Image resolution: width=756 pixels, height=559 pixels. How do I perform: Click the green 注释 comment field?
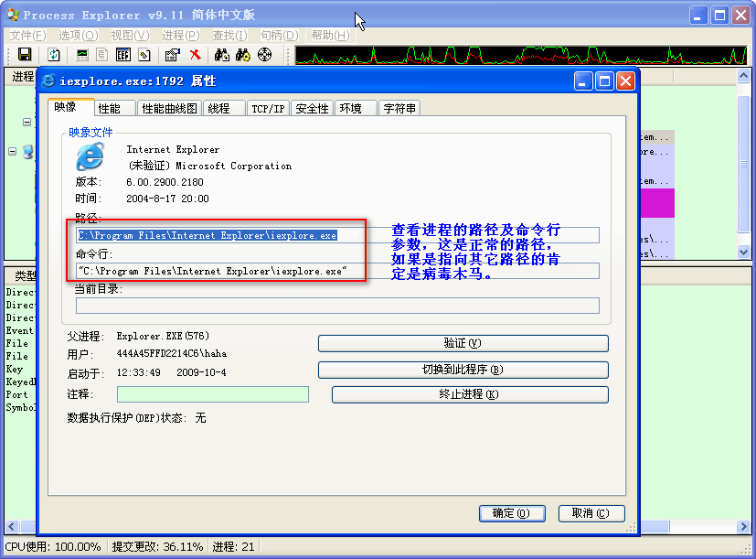(213, 394)
